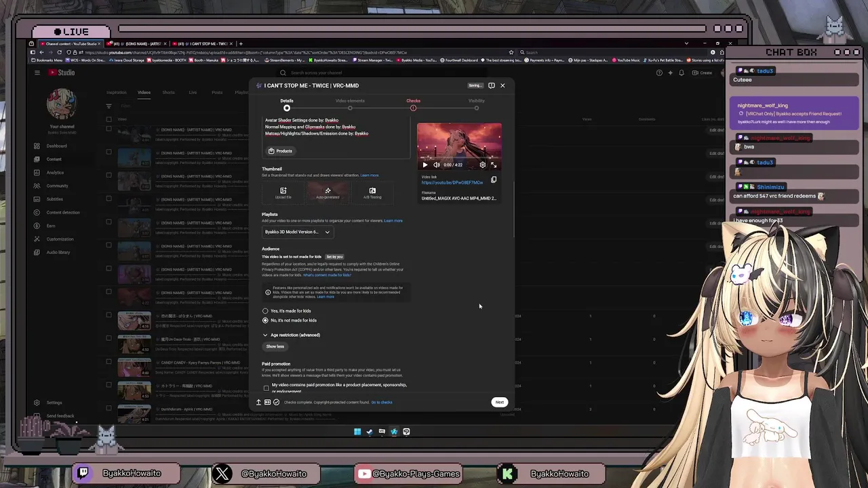This screenshot has width=868, height=488.
Task: Tick the select-all checkbox in video list header
Action: tap(108, 119)
